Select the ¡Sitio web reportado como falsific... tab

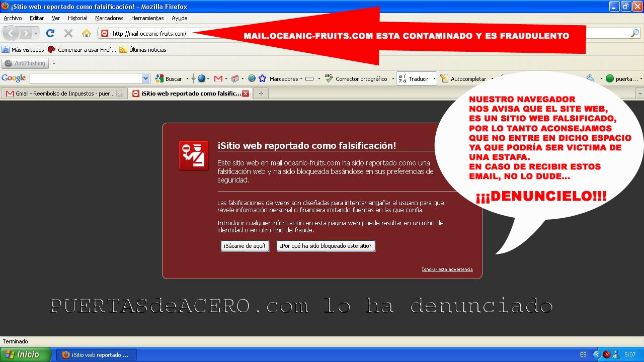coord(190,93)
